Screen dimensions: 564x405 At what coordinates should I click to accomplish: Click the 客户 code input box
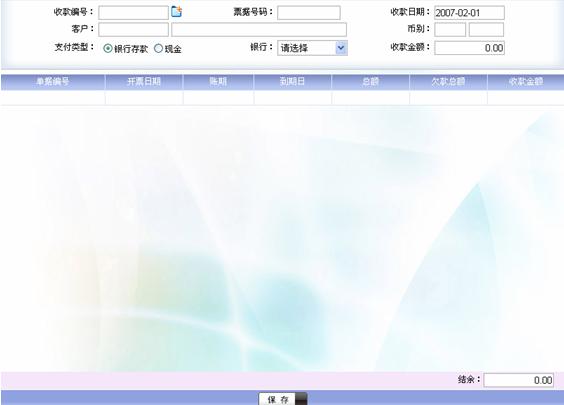coord(133,29)
